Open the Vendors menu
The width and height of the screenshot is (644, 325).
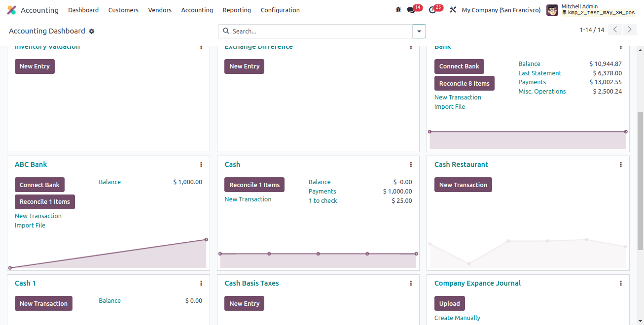[160, 10]
